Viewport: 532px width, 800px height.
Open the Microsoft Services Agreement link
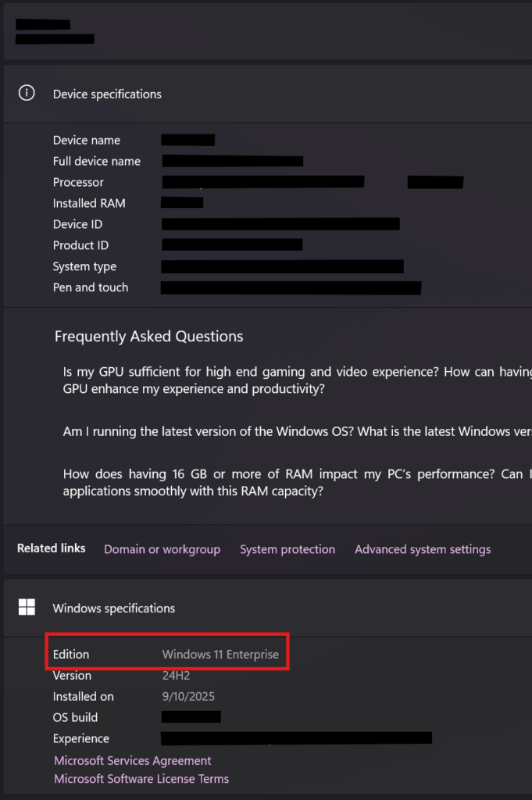click(132, 760)
